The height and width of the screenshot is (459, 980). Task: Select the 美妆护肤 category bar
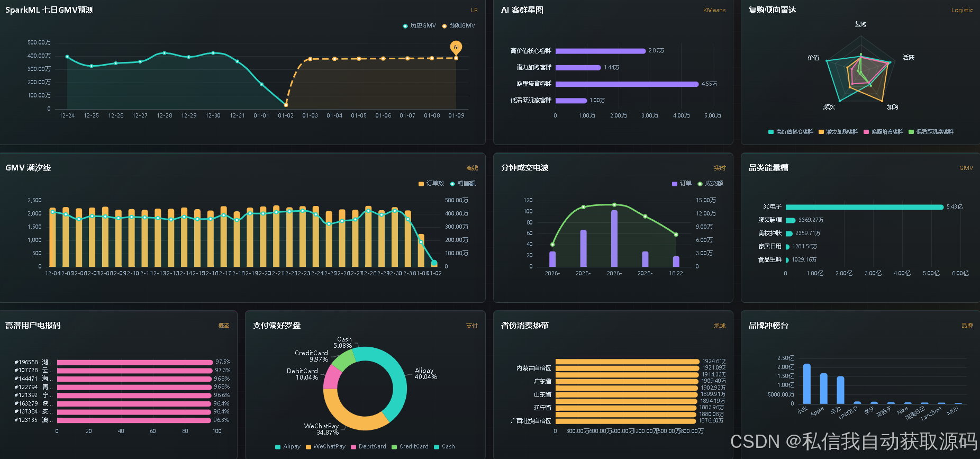[x=789, y=233]
